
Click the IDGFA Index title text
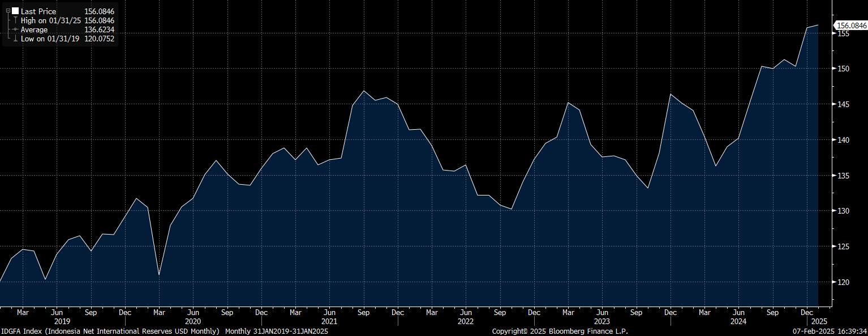click(x=110, y=331)
